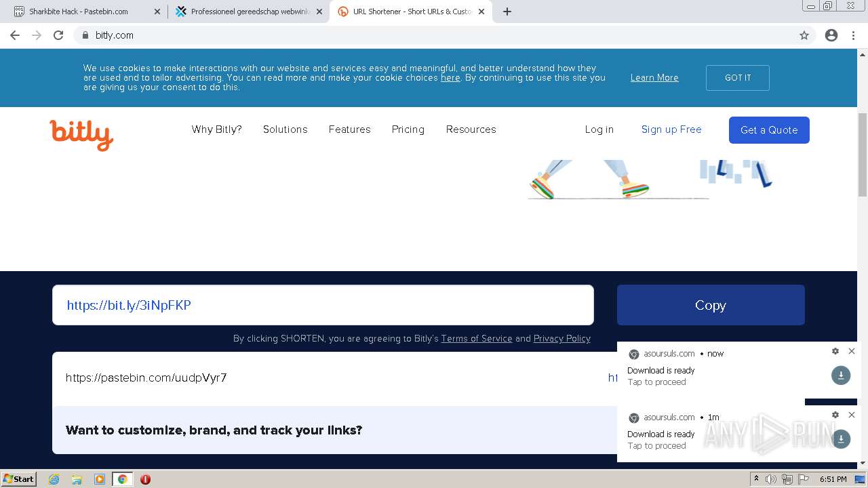Open the Windows Start menu
This screenshot has height=488, width=868.
tap(19, 479)
